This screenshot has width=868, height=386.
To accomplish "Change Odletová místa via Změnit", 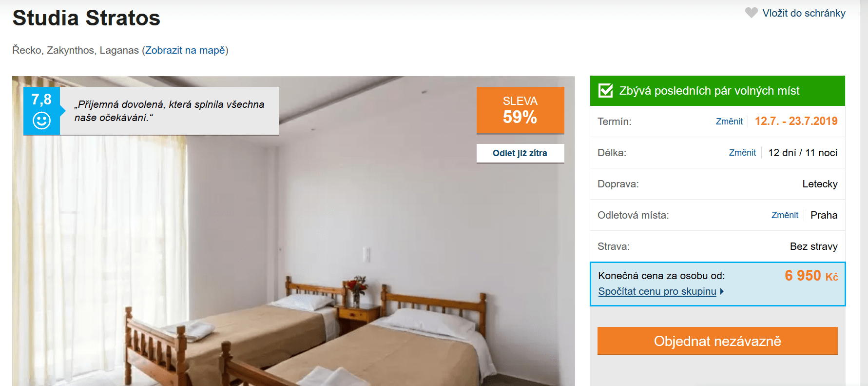I will tap(785, 215).
